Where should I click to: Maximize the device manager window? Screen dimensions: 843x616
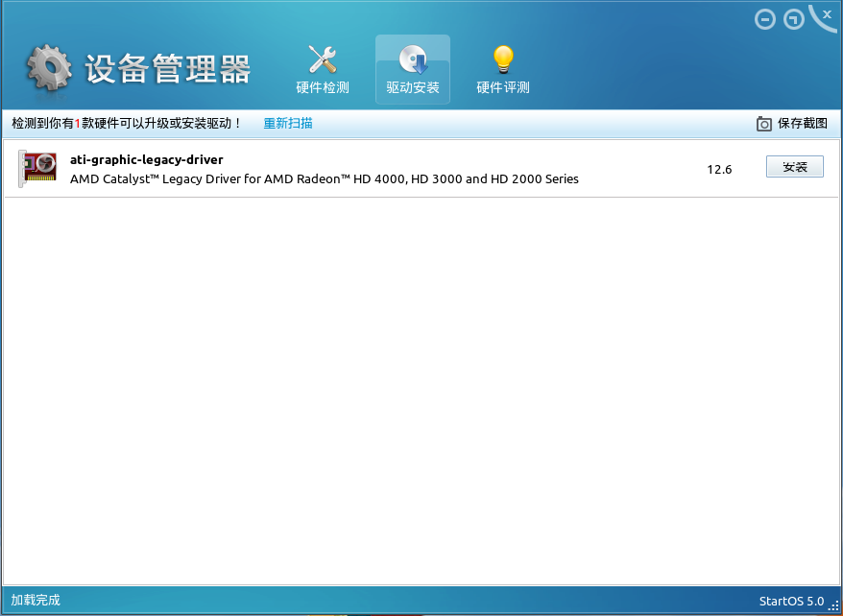tap(793, 20)
